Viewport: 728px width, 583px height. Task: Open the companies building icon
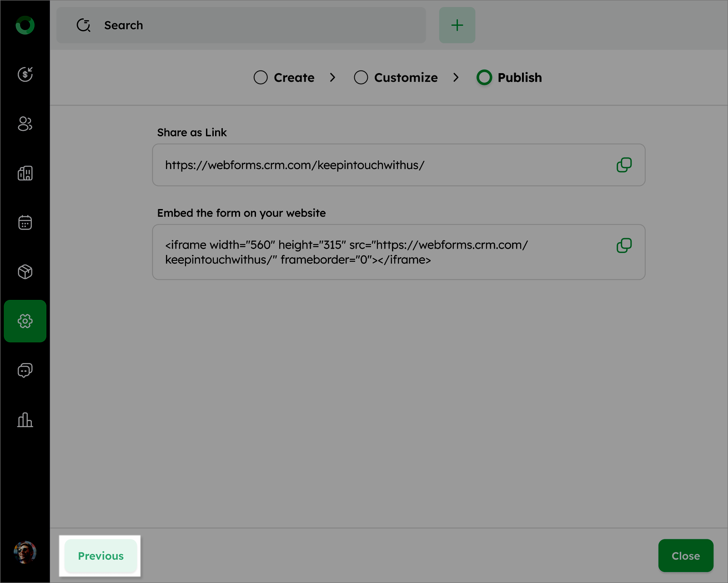click(x=25, y=173)
